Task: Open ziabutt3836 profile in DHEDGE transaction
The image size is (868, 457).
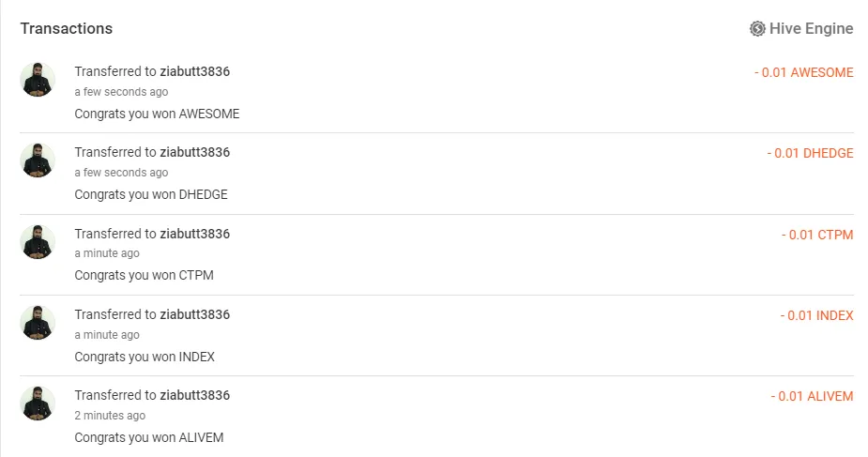Action: [195, 152]
